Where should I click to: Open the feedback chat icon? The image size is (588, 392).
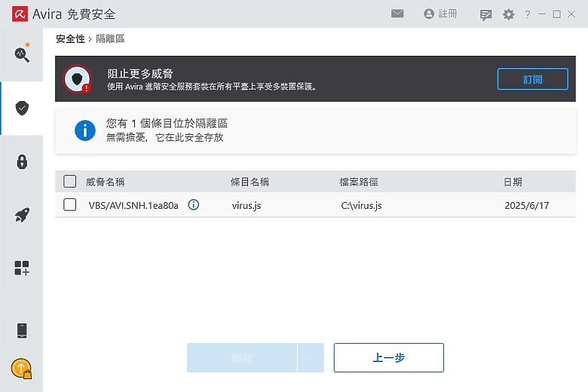(x=485, y=15)
